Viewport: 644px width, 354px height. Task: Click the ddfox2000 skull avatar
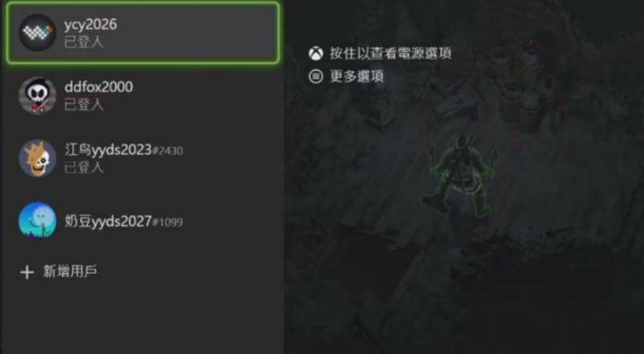[x=38, y=95]
